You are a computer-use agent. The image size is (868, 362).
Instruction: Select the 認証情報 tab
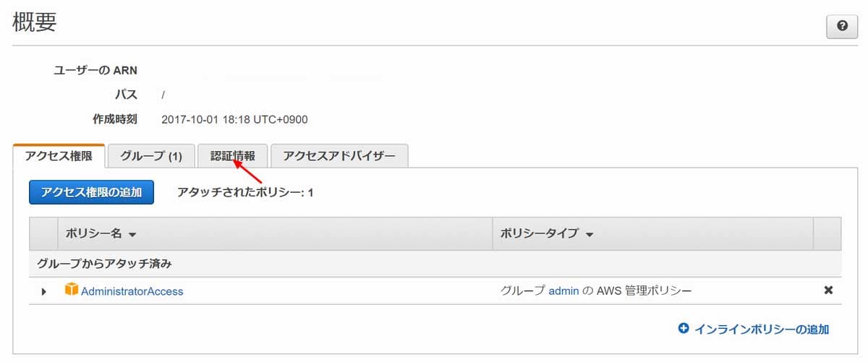pos(232,156)
